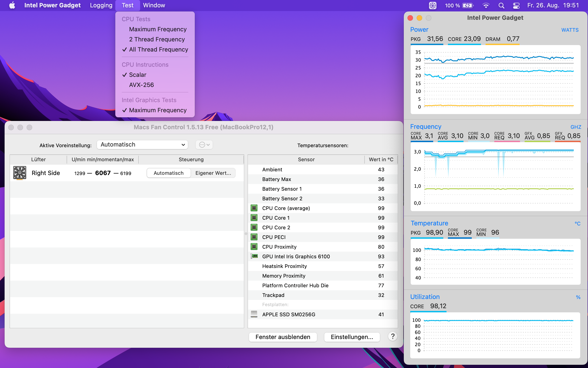Screen dimensions: 588x368
Task: Sort by the Sensor column header
Action: click(306, 159)
